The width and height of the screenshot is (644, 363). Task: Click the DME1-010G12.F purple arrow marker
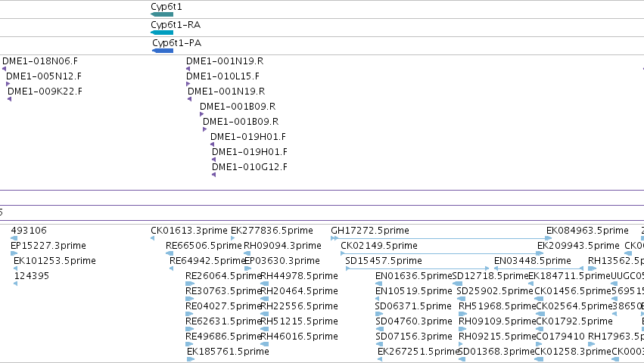click(213, 175)
